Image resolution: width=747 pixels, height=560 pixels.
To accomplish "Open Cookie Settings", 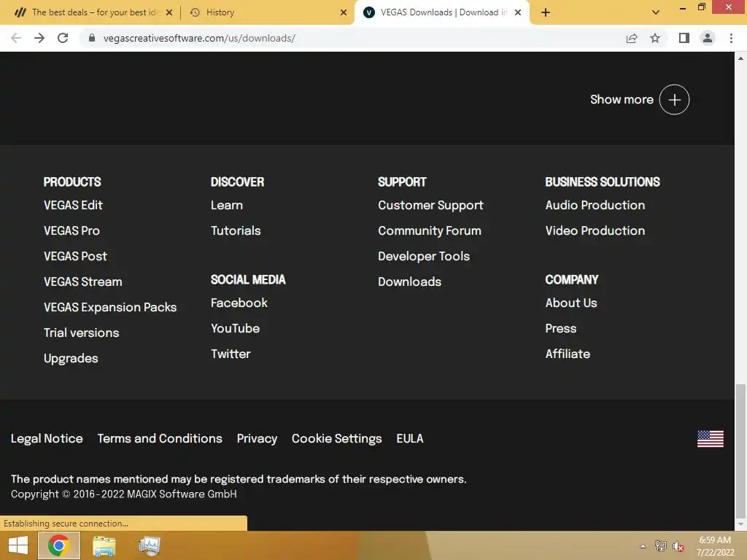I will (337, 438).
